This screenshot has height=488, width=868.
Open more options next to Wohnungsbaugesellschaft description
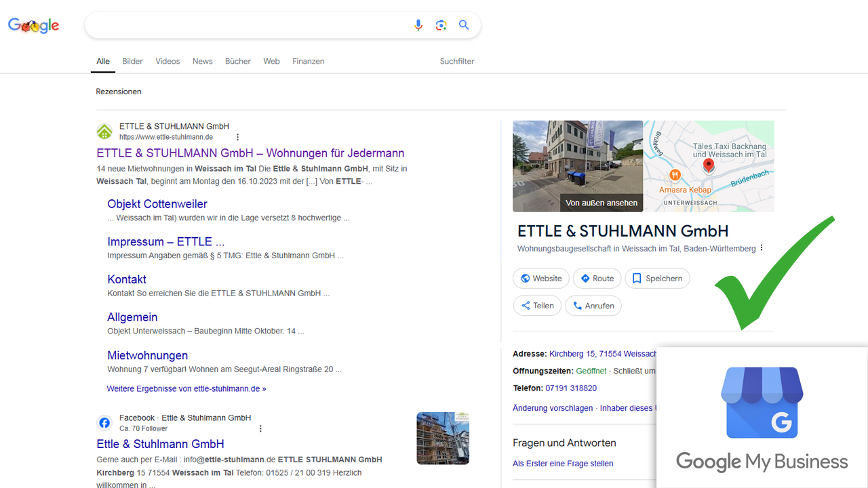click(762, 248)
